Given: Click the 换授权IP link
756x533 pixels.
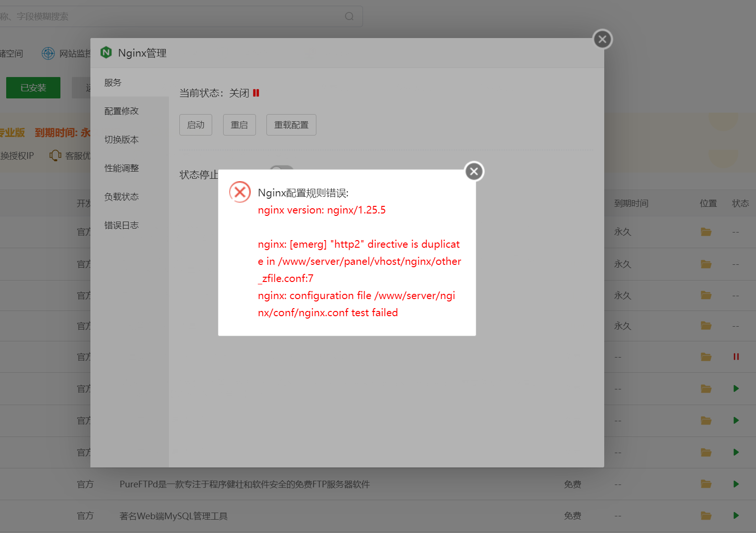Looking at the screenshot, I should click(x=17, y=155).
